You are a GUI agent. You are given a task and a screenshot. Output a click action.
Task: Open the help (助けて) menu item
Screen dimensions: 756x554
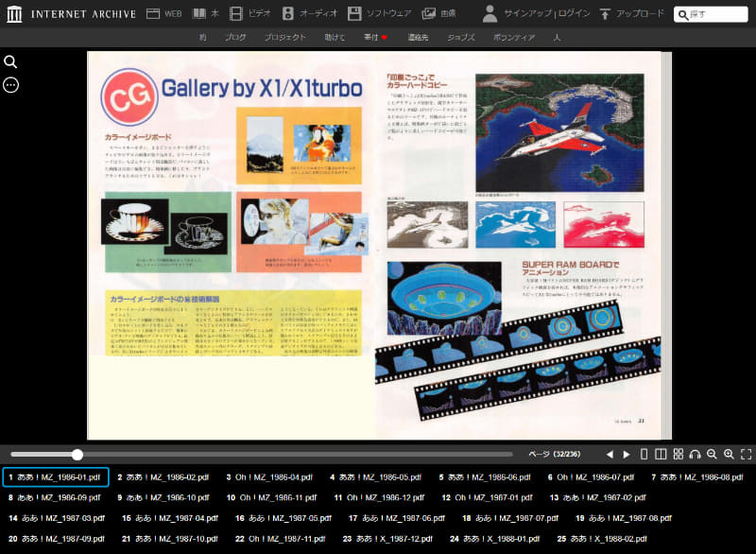click(335, 37)
